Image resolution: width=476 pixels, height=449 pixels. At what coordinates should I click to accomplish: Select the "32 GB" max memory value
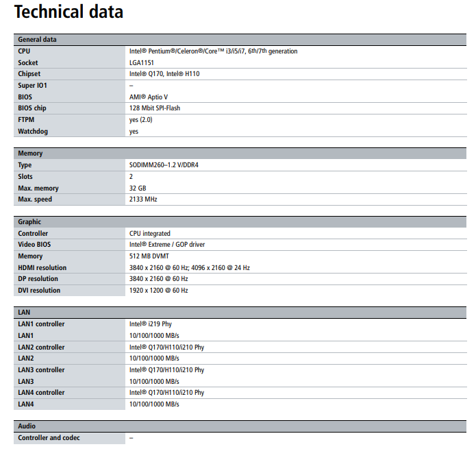click(138, 188)
